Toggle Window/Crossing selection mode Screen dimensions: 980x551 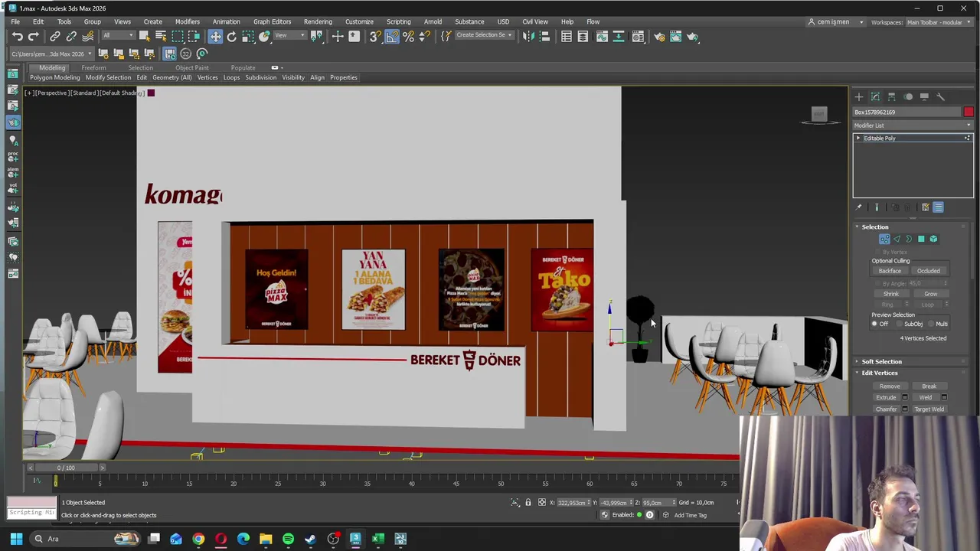(x=194, y=37)
